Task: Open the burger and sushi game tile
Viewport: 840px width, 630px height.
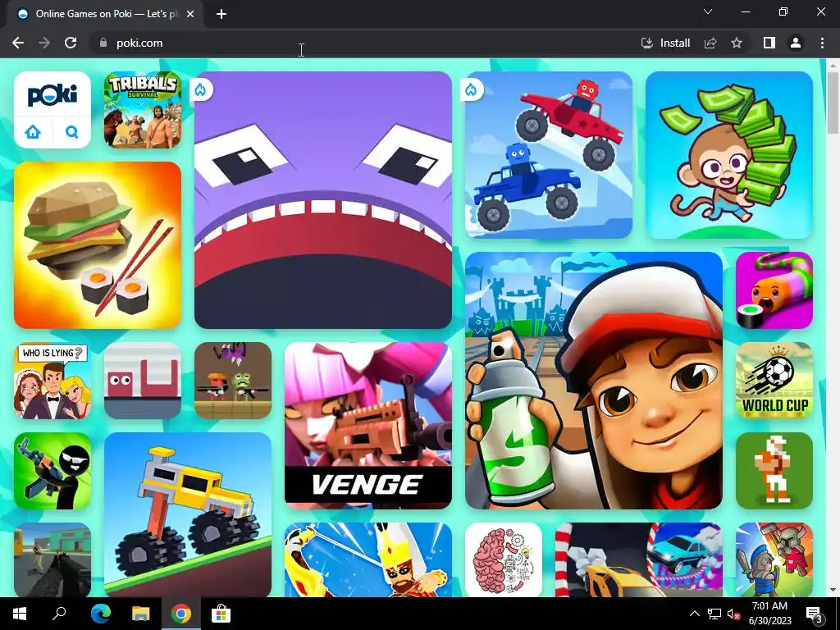Action: [x=98, y=245]
